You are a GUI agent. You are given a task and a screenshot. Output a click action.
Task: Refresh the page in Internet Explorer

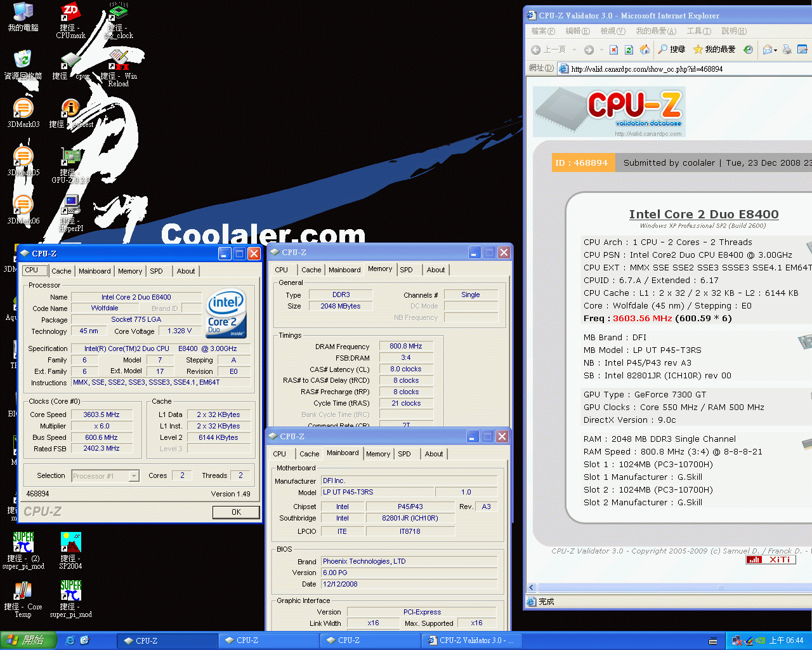(x=629, y=50)
